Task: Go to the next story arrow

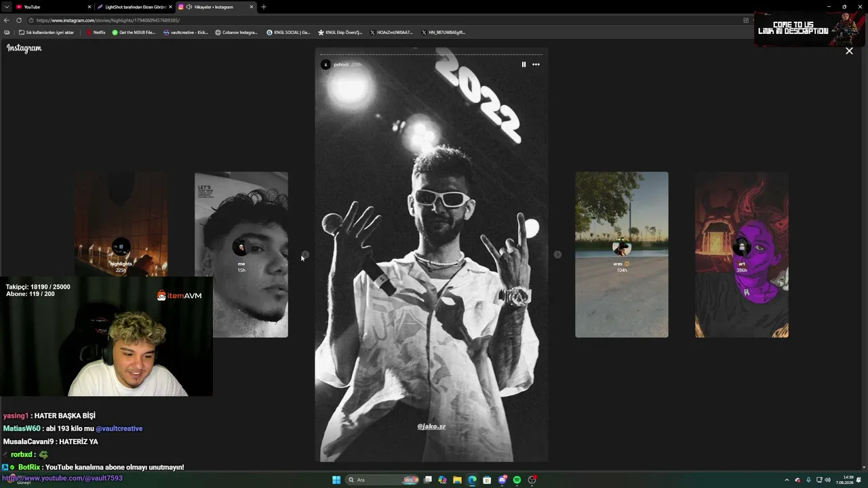Action: pos(557,255)
